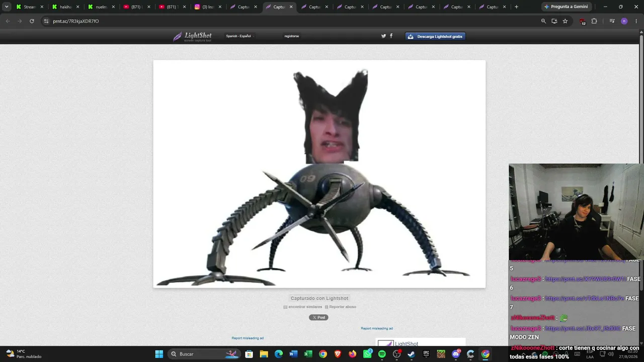The height and width of the screenshot is (362, 644).
Task: Click the LightShot feather logo
Action: [192, 37]
